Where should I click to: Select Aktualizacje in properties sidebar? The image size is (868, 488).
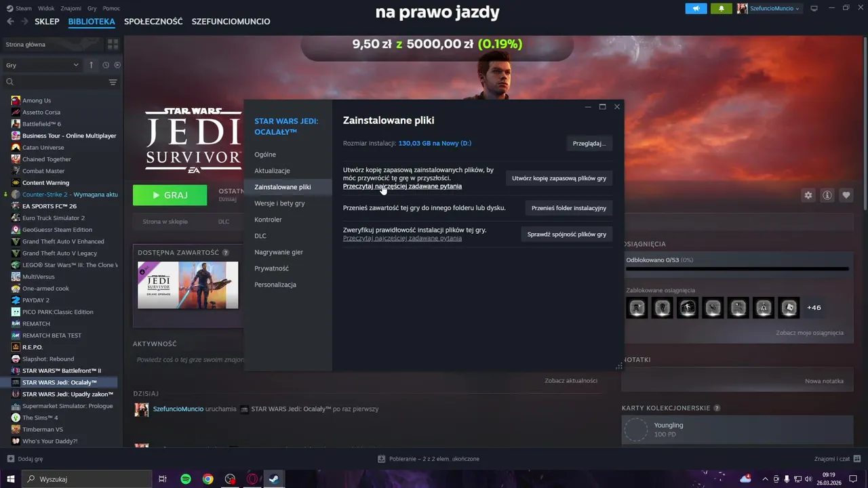(272, 171)
